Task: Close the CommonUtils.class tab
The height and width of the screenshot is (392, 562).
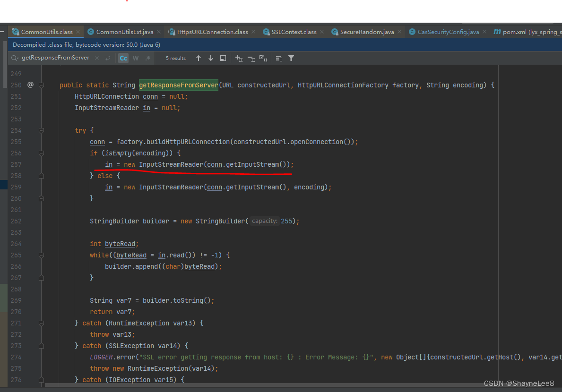Action: [x=78, y=32]
